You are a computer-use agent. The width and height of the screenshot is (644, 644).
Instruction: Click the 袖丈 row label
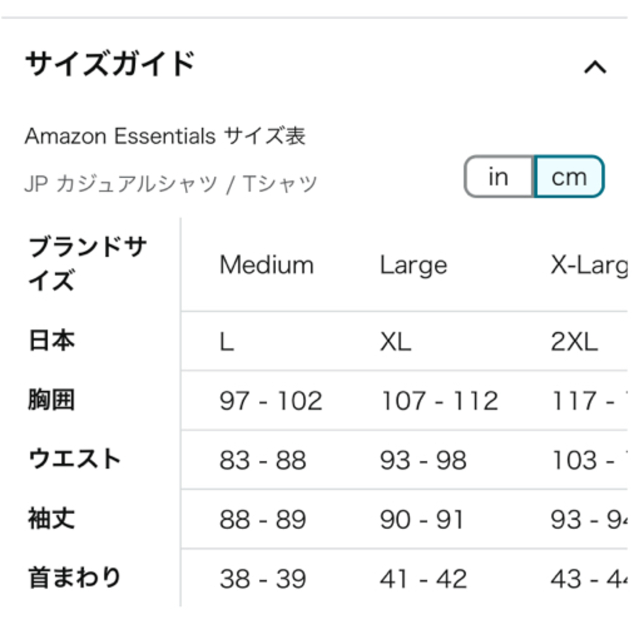(x=52, y=518)
